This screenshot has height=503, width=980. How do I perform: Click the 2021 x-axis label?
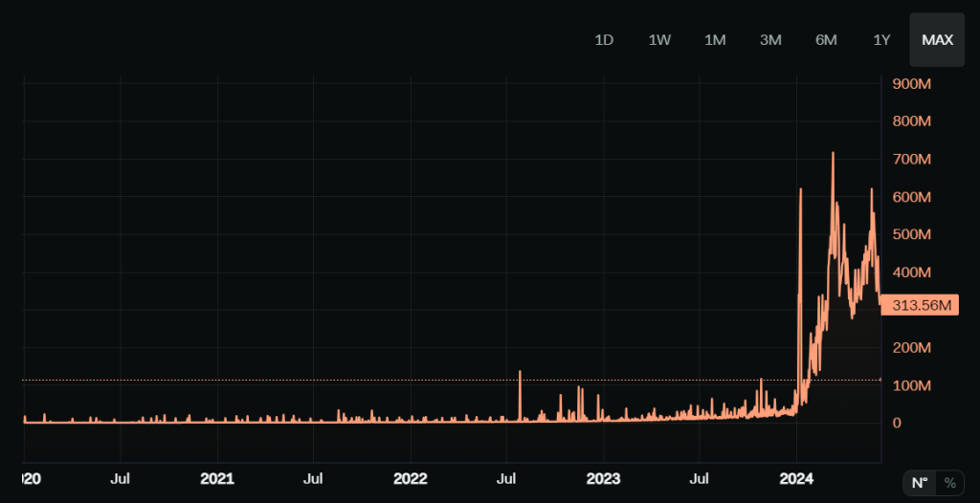coord(217,479)
